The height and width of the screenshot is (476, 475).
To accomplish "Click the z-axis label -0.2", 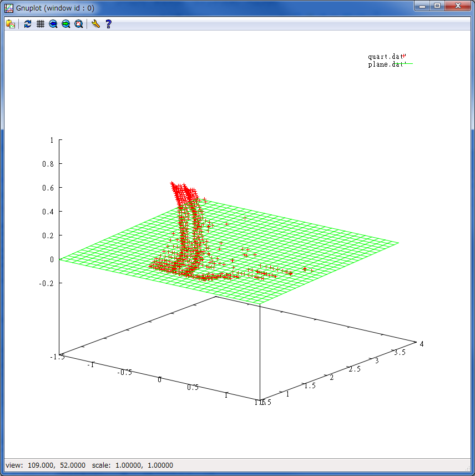I will 46,283.
